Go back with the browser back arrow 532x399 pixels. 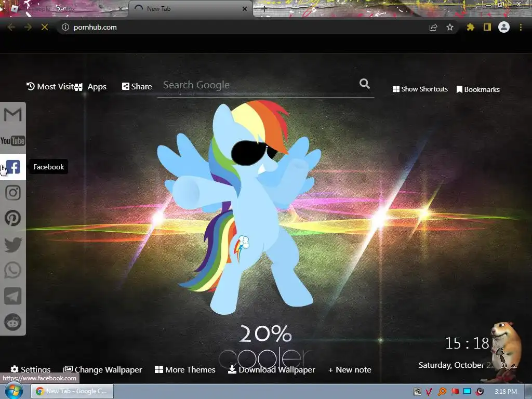click(11, 27)
